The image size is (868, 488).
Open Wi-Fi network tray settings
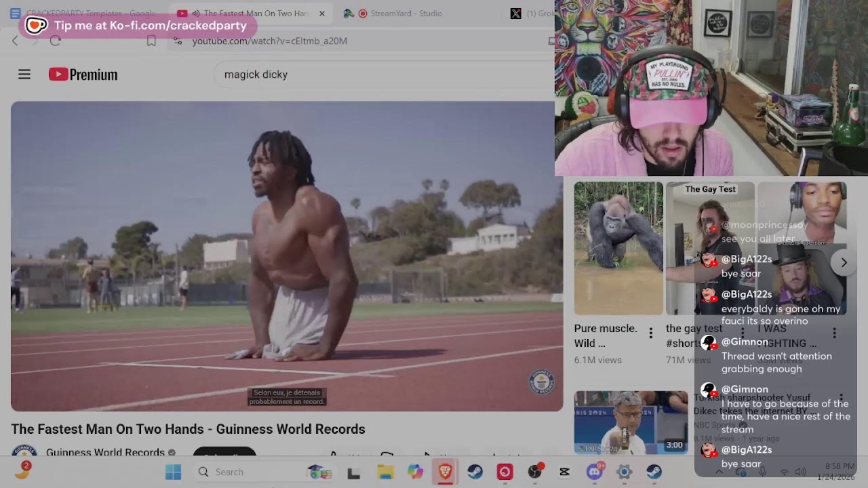784,472
